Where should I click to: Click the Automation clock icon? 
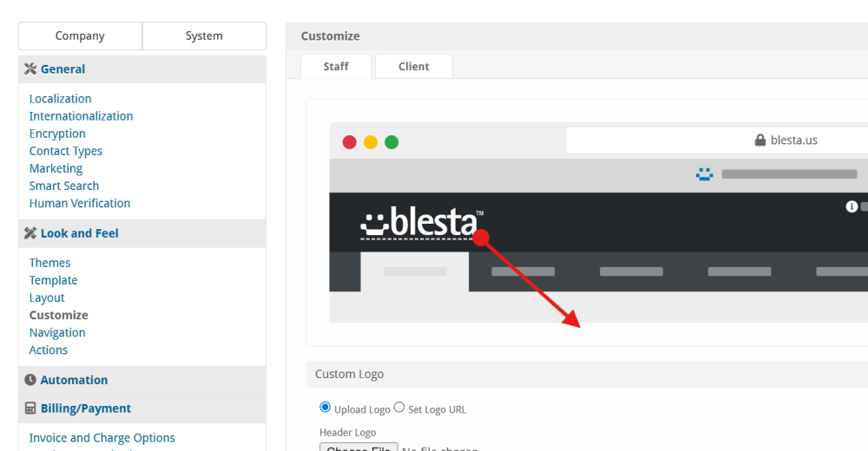pyautogui.click(x=30, y=380)
